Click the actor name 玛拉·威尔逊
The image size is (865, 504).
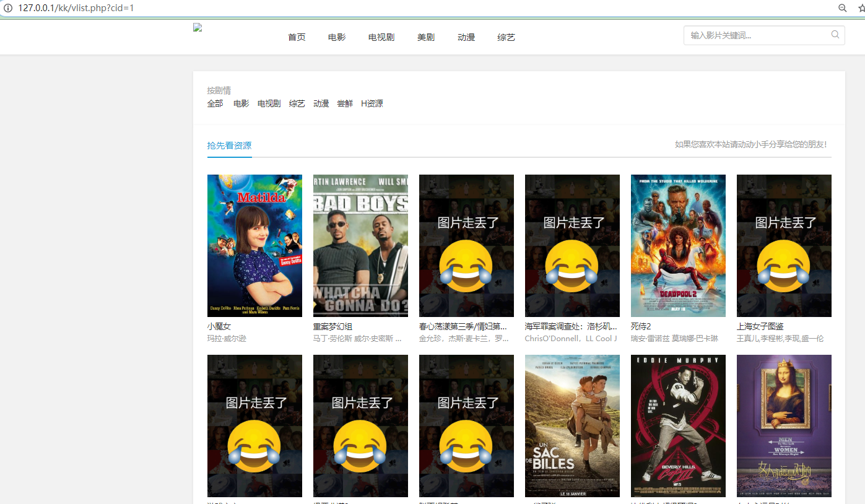click(x=227, y=339)
